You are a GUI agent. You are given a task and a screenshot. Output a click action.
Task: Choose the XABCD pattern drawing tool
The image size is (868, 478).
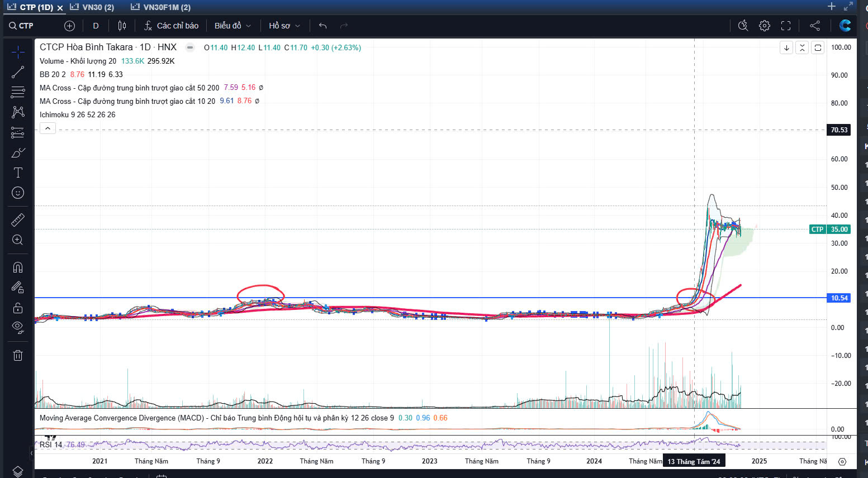tap(18, 112)
